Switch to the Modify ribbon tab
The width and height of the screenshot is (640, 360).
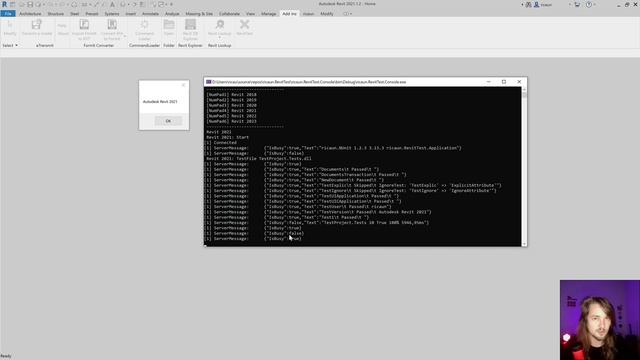327,14
